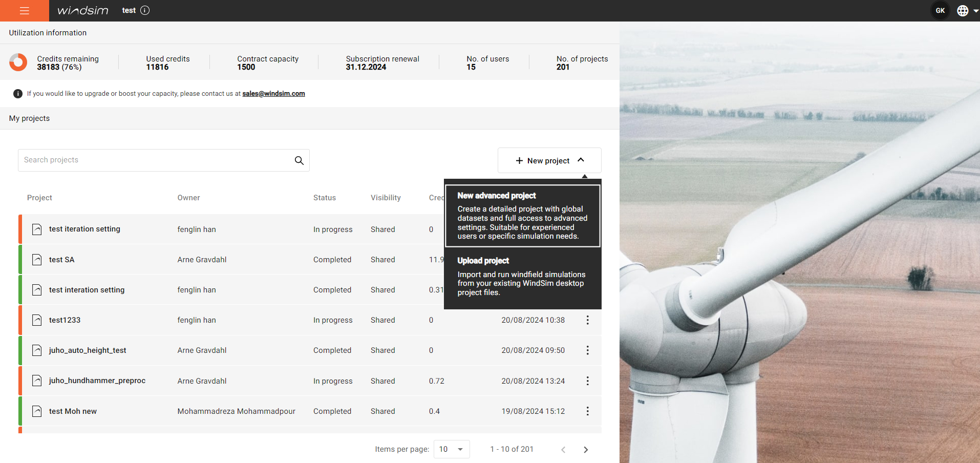Click the search magnifier icon
The image size is (980, 463).
(x=299, y=160)
